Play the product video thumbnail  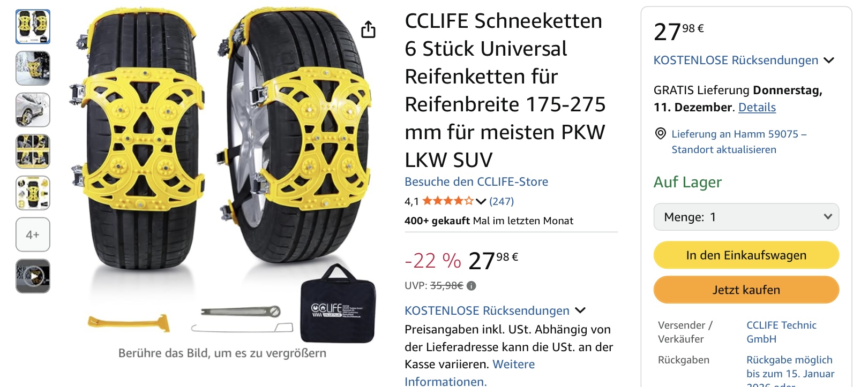point(33,276)
